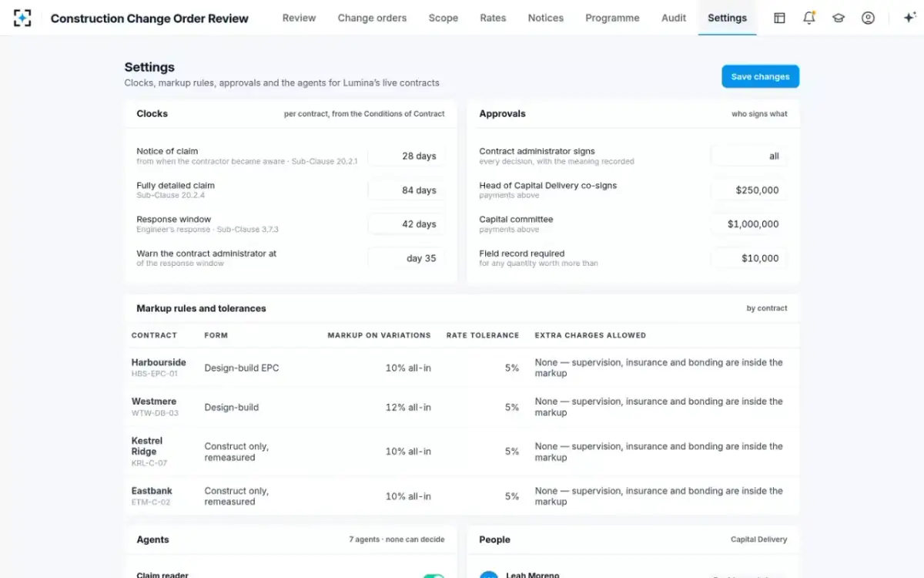Open the layout panel icon
This screenshot has width=924, height=578.
pyautogui.click(x=779, y=18)
